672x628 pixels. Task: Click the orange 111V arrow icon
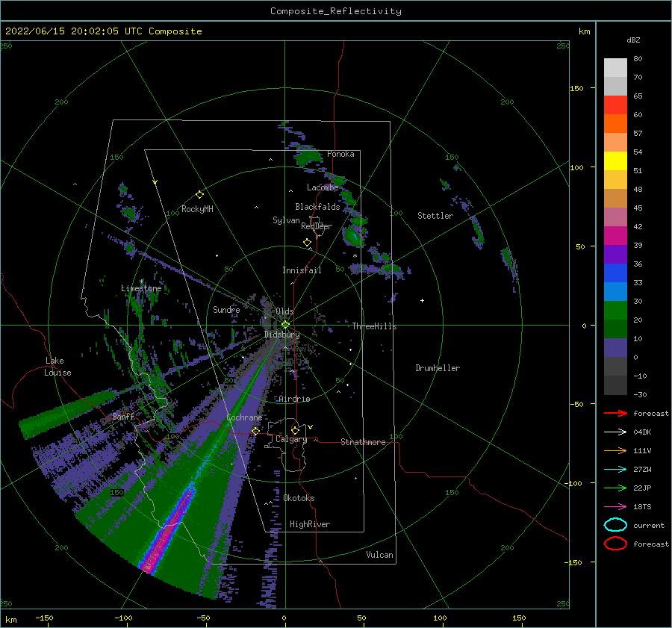pyautogui.click(x=615, y=450)
